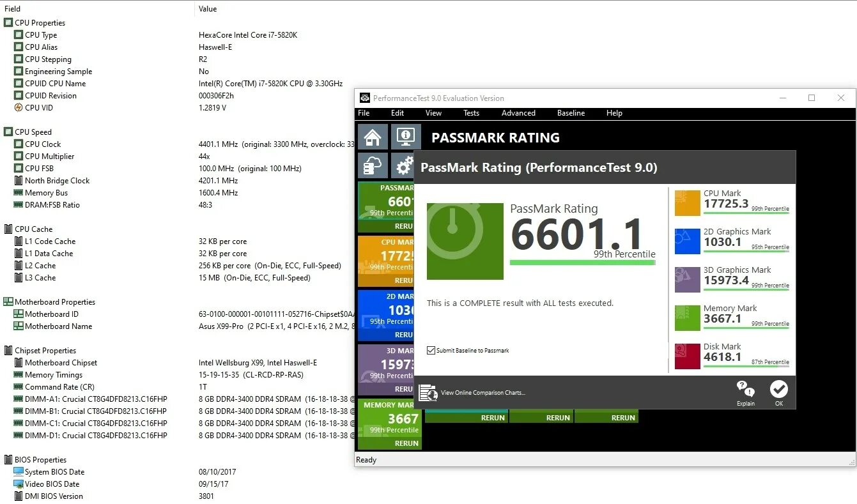This screenshot has width=857, height=504.
Task: Click the value 15-19-15-35 (CL-RCD-RP-RAS)
Action: click(x=251, y=375)
